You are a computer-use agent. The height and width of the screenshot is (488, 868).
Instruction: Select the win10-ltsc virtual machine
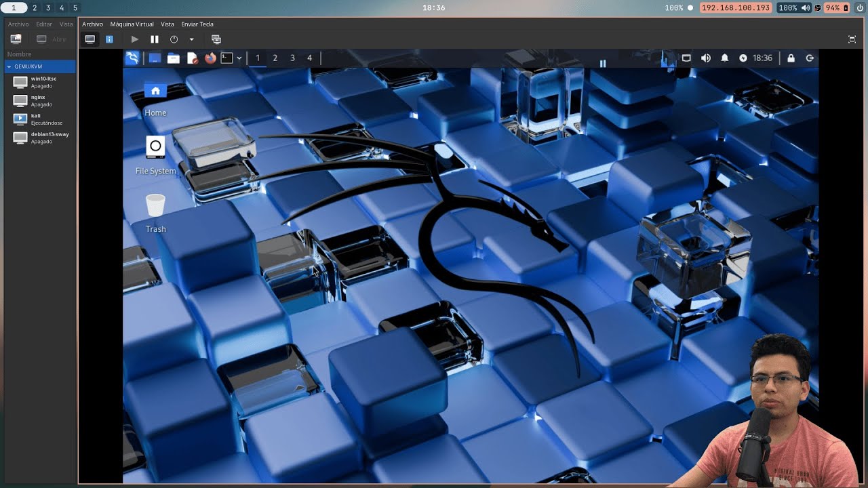40,82
